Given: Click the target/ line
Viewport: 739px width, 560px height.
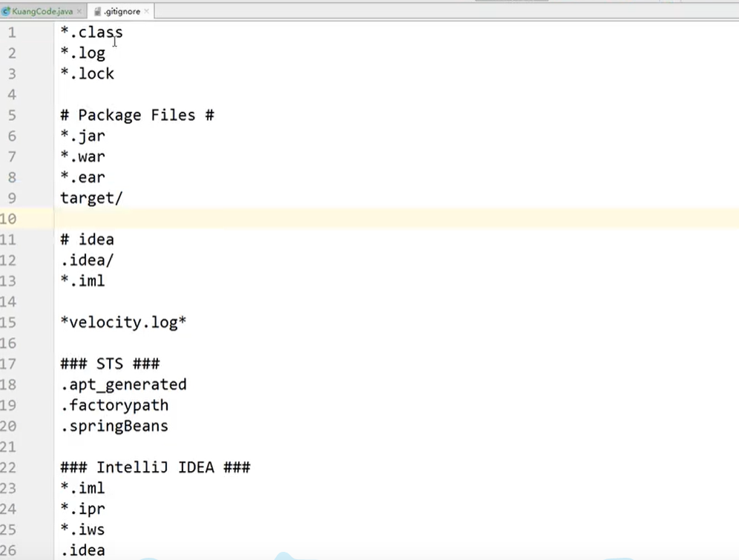Looking at the screenshot, I should [x=91, y=198].
